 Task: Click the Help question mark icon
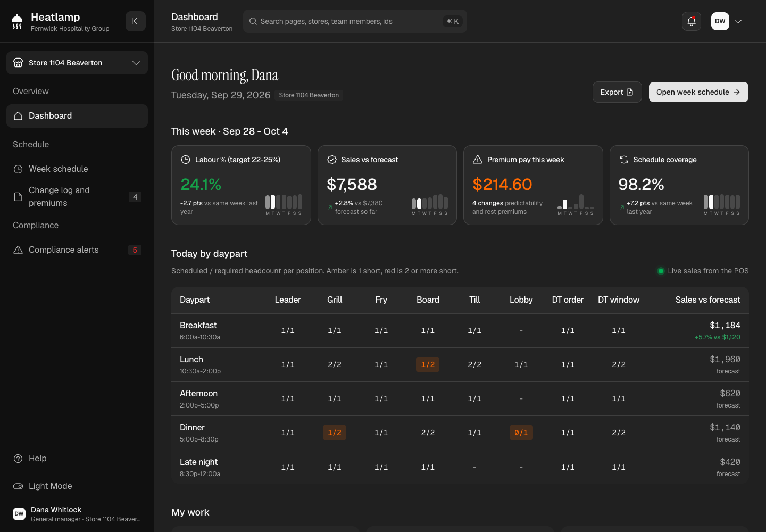pyautogui.click(x=18, y=459)
